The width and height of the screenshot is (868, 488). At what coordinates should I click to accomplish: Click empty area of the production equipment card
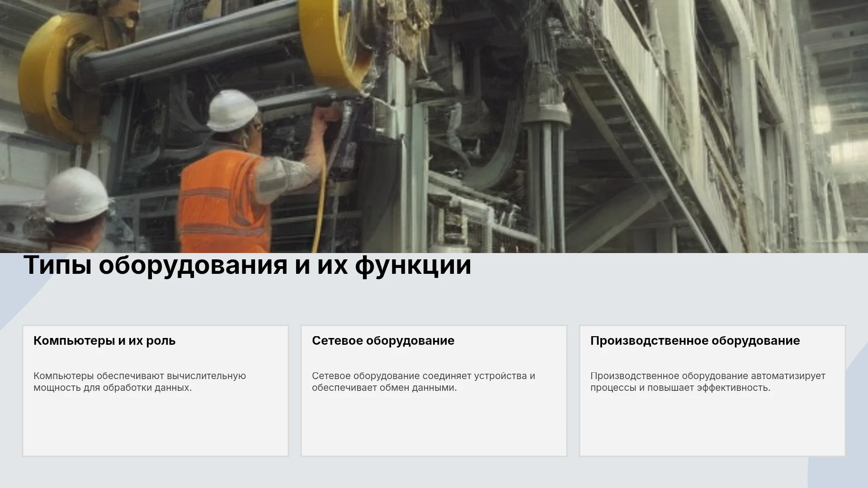point(712,427)
